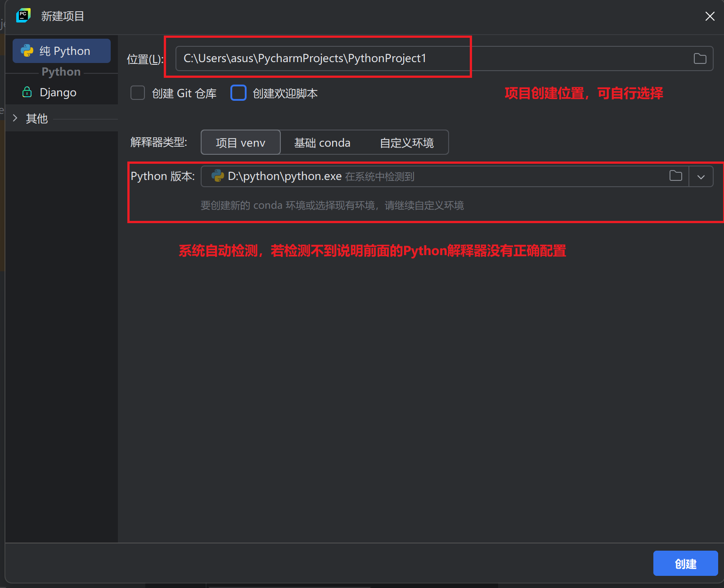Click the Python 版本: label

(163, 176)
